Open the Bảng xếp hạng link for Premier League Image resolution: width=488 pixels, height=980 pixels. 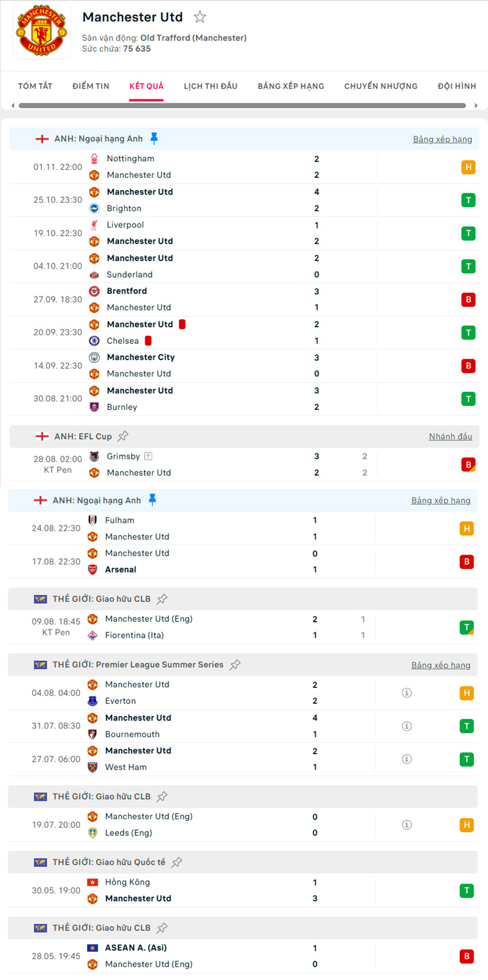442,139
